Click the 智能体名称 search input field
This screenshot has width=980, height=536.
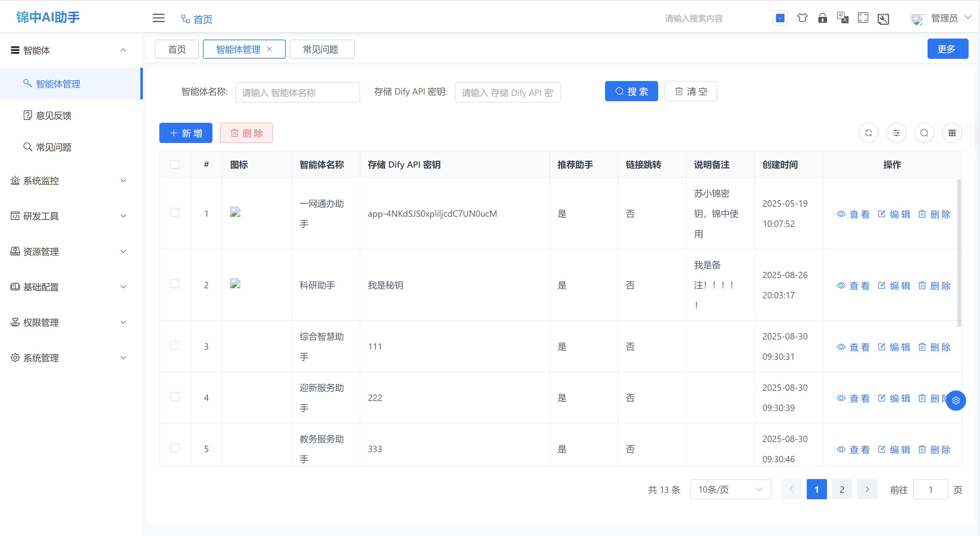coord(297,92)
